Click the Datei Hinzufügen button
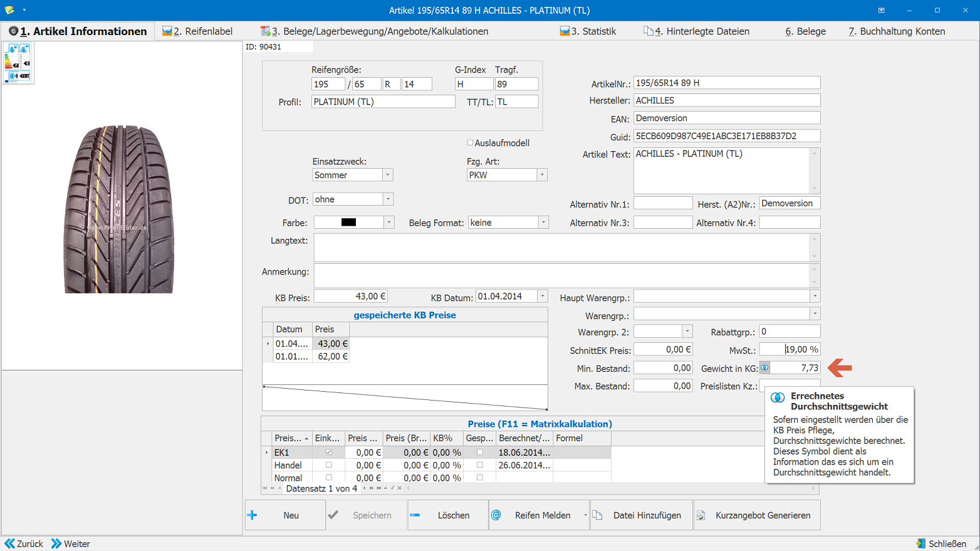980x551 pixels. pyautogui.click(x=641, y=515)
